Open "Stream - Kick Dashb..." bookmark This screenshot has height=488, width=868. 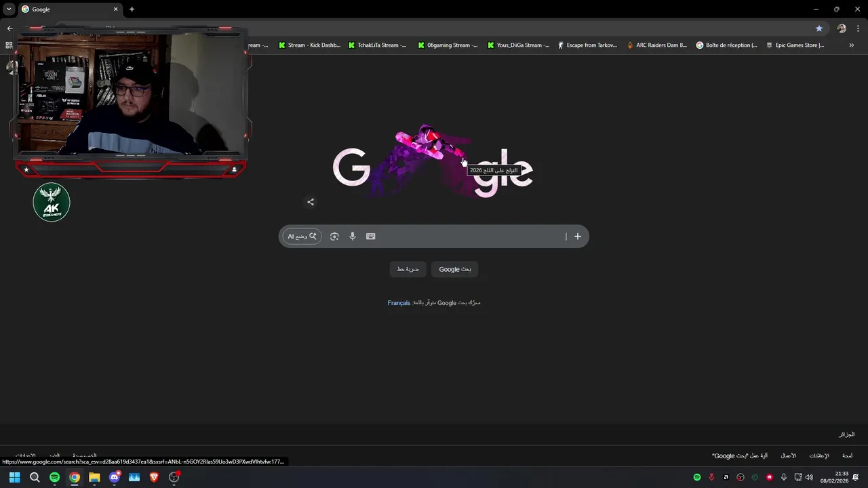(310, 45)
